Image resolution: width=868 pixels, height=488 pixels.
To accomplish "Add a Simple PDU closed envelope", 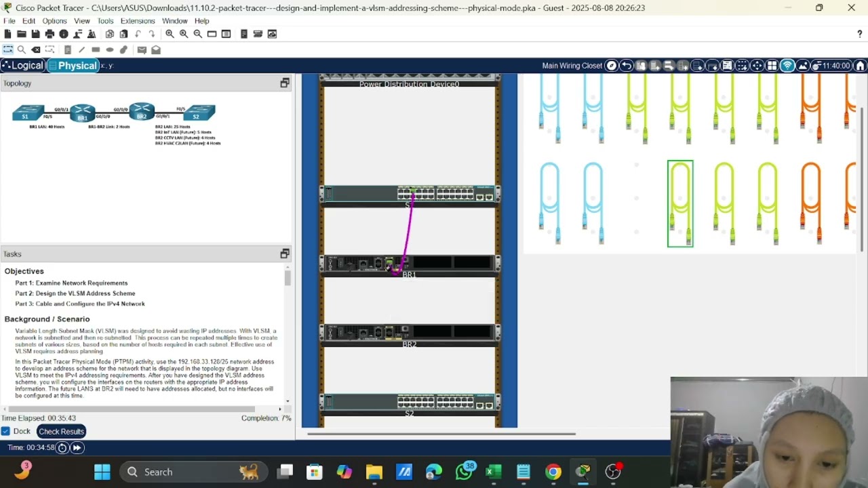I will (x=142, y=49).
